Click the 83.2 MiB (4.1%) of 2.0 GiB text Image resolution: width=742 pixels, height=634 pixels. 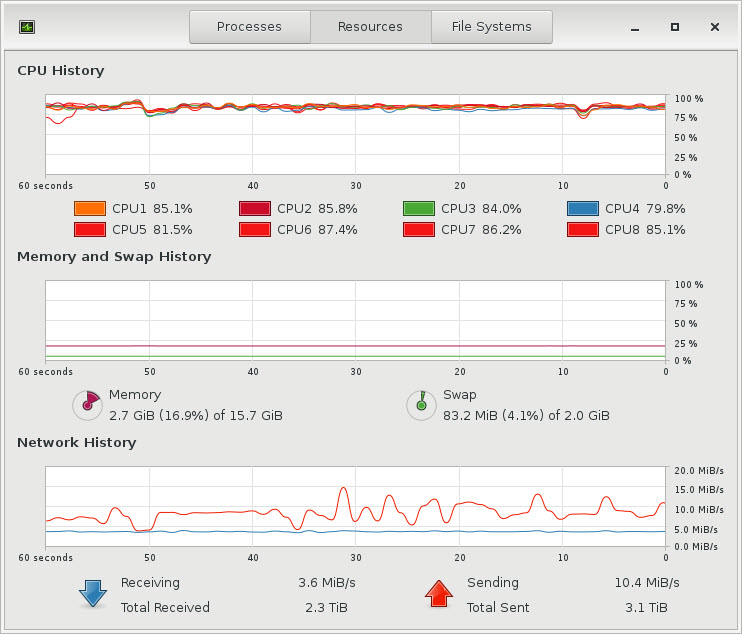pos(526,415)
